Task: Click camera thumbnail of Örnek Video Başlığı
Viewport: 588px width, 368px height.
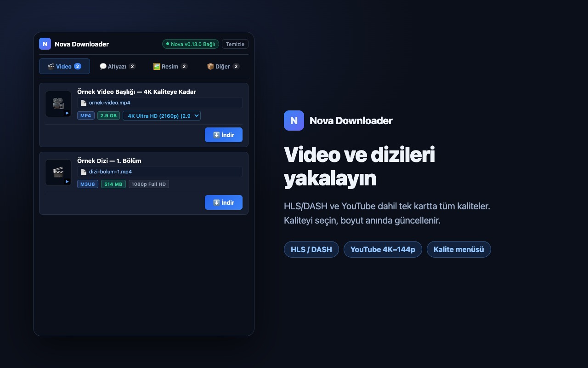Action: pos(58,104)
